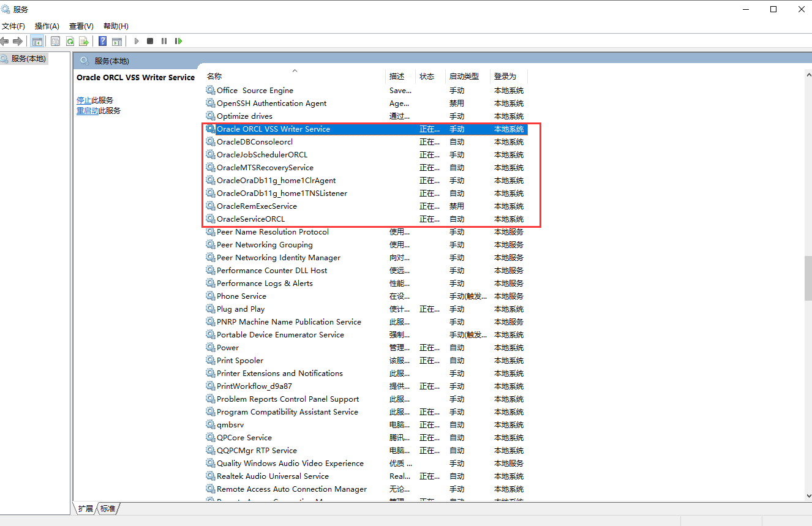
Task: Stop the selected service via toolbar
Action: (x=149, y=40)
